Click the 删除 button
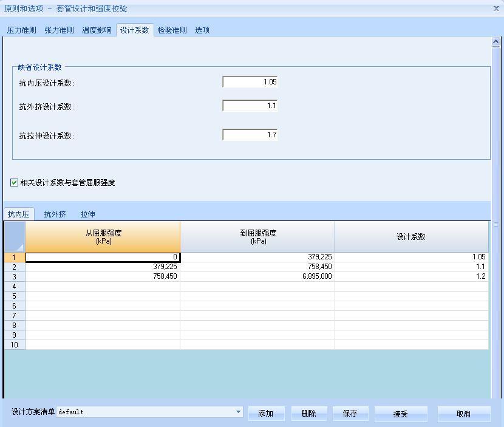The image size is (504, 427). click(x=309, y=414)
